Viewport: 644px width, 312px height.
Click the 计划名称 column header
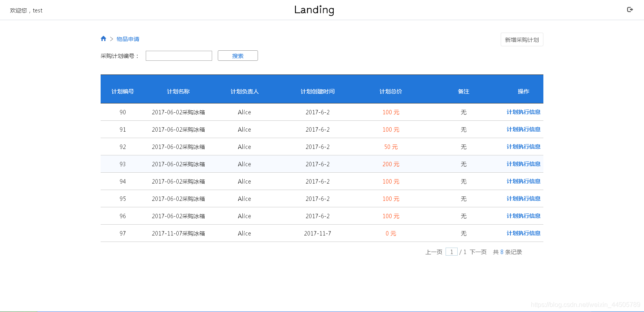pos(178,91)
